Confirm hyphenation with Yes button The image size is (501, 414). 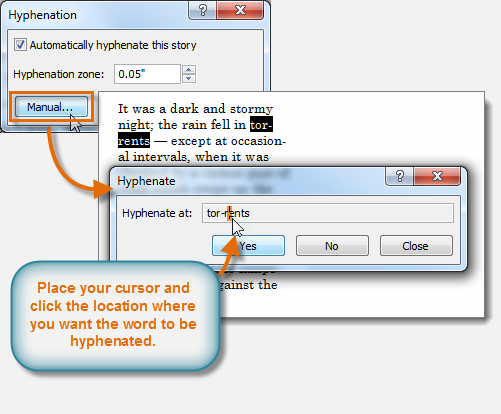click(x=248, y=246)
